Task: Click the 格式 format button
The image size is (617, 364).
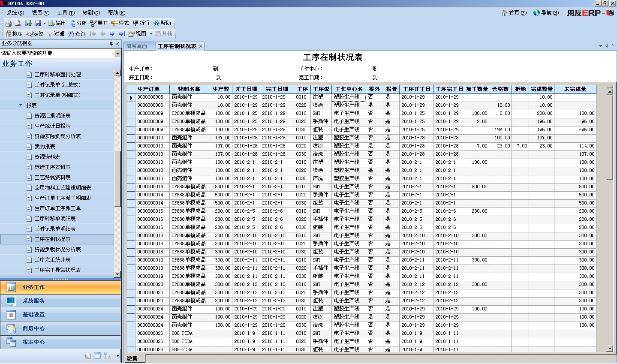Action: click(120, 23)
